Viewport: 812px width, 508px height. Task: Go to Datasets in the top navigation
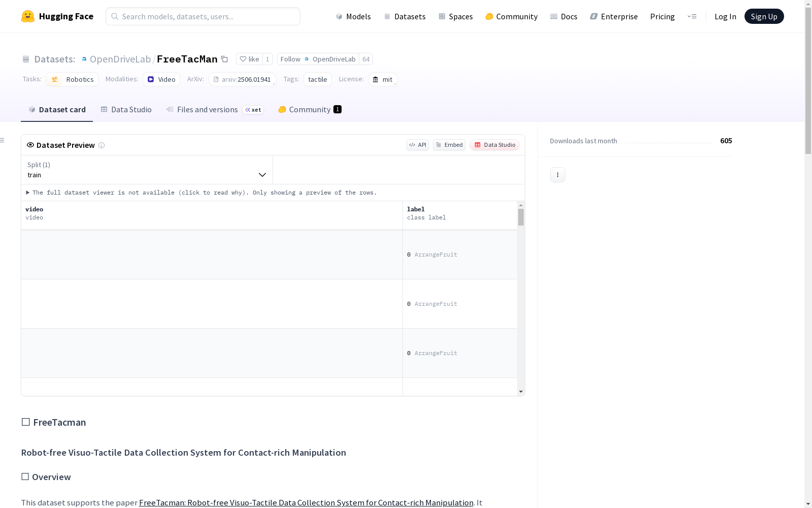pyautogui.click(x=404, y=16)
